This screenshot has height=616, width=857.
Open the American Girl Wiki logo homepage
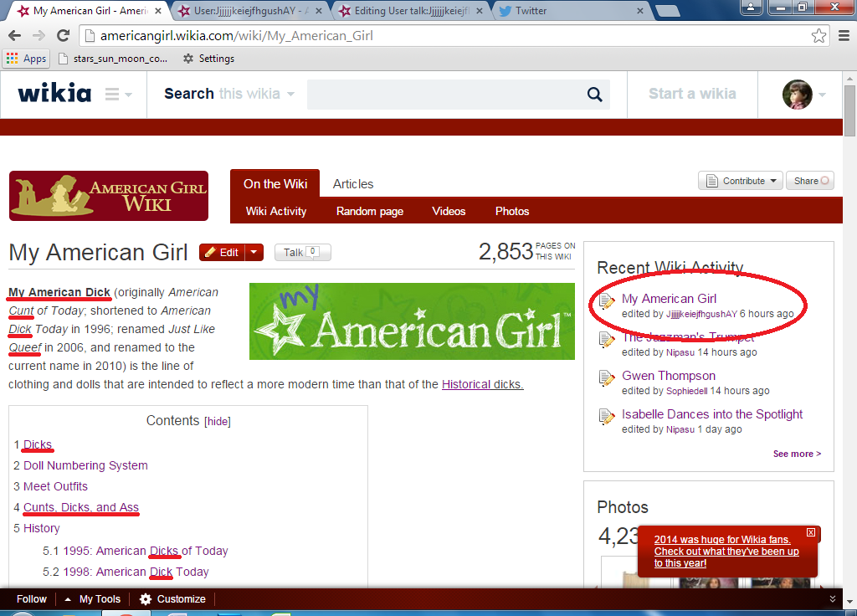(x=109, y=196)
